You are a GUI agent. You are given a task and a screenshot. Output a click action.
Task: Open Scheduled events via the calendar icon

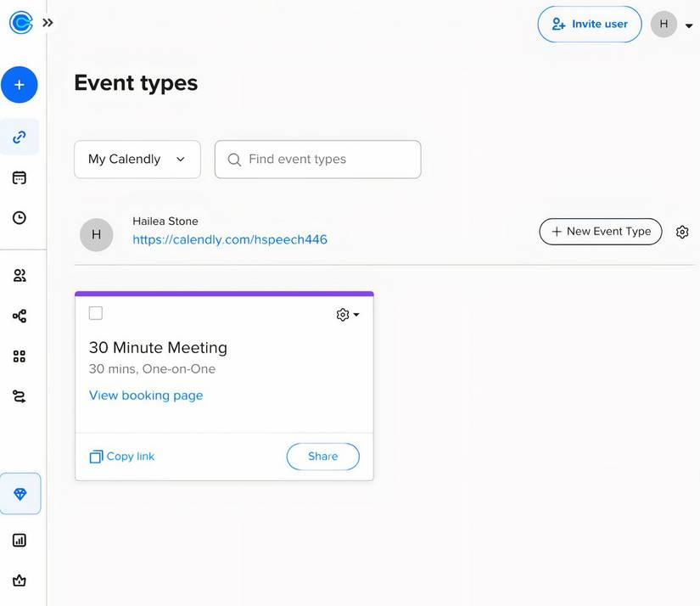pos(20,177)
